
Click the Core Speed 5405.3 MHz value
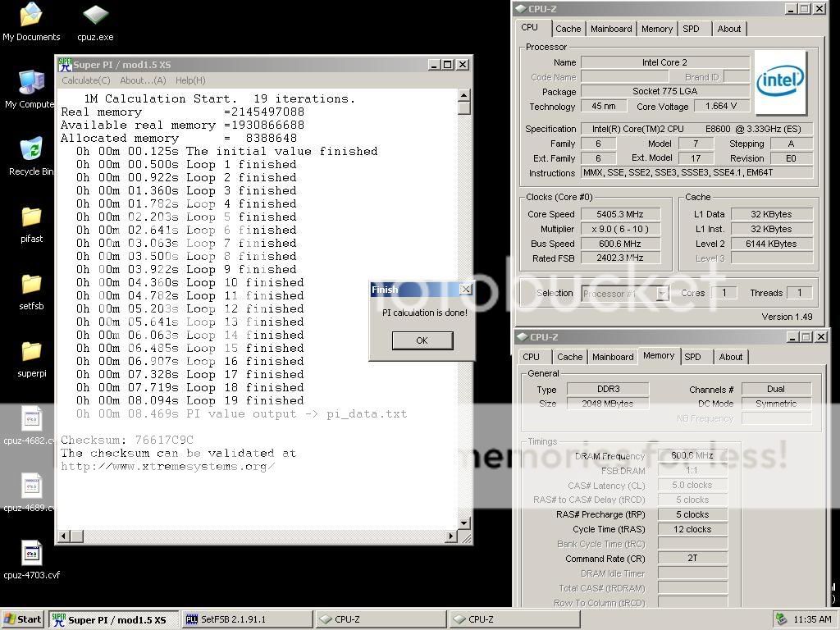tap(620, 214)
